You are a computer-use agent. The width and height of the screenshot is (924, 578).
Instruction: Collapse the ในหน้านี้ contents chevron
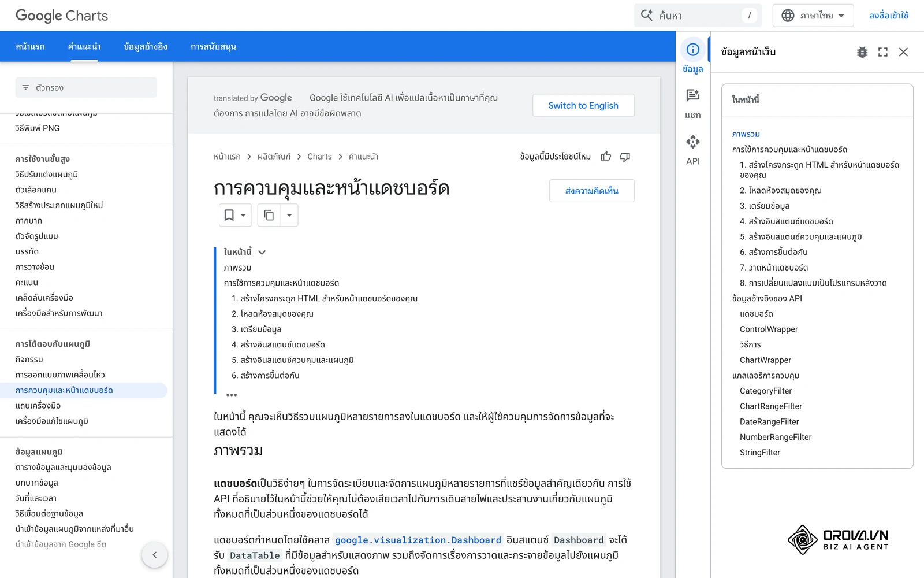(x=262, y=252)
